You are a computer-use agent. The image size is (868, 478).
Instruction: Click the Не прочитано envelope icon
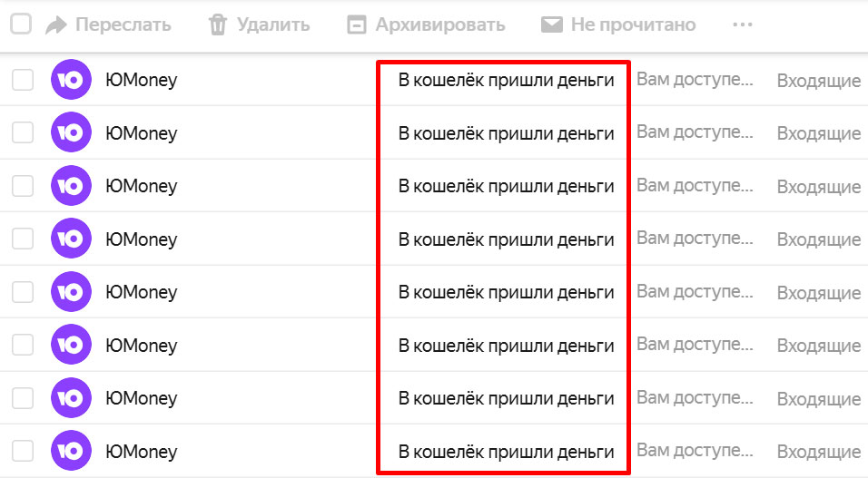(x=551, y=24)
